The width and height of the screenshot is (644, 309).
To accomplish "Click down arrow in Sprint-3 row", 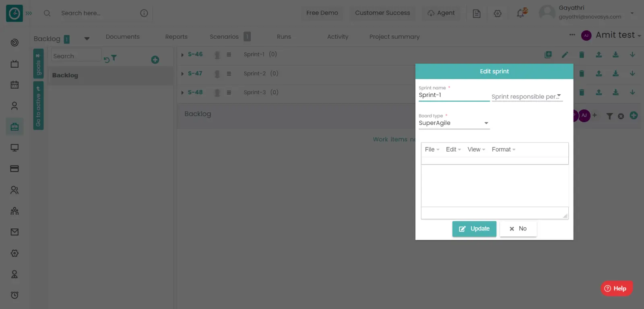I will 632,92.
